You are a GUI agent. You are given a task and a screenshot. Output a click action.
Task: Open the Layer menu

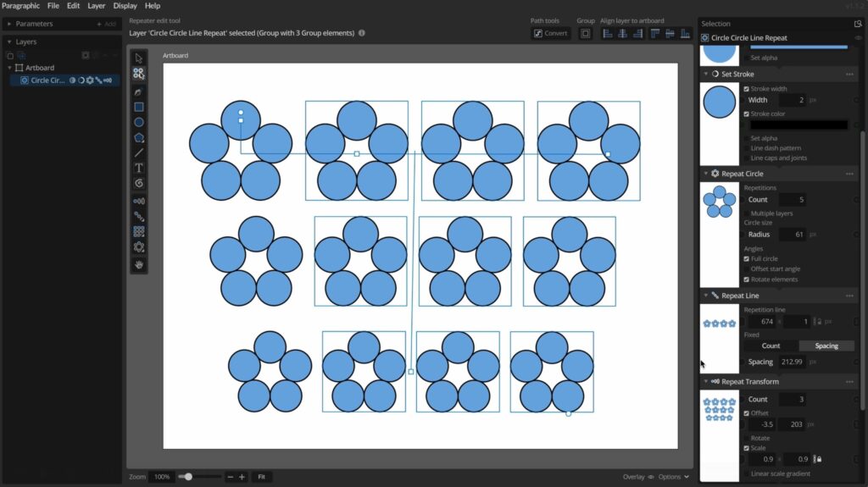[x=97, y=6]
